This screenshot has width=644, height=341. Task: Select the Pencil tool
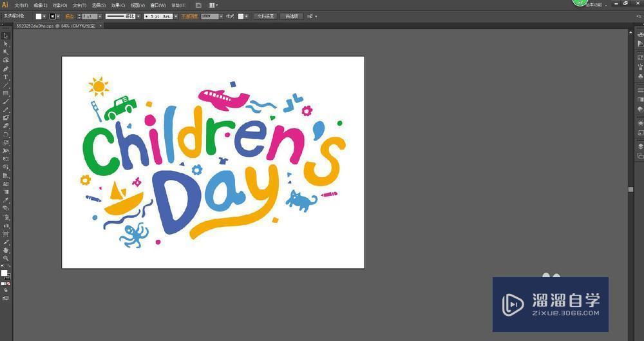(6, 110)
